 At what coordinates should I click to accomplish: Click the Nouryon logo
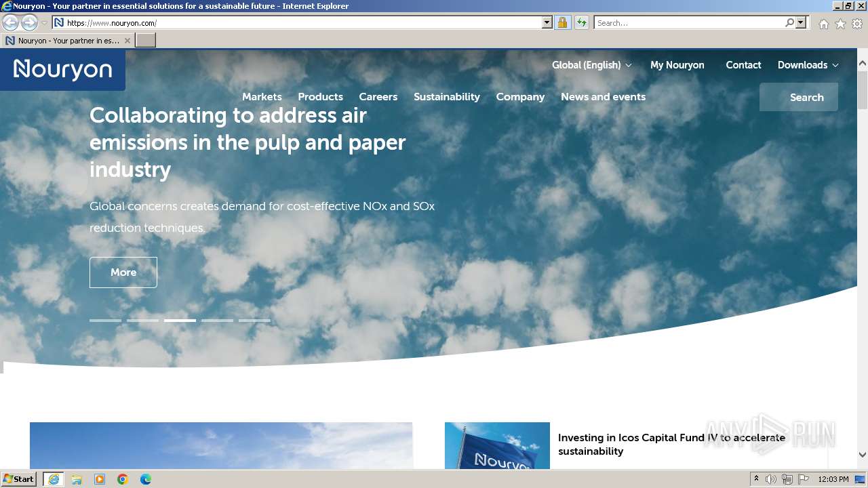[x=62, y=69]
